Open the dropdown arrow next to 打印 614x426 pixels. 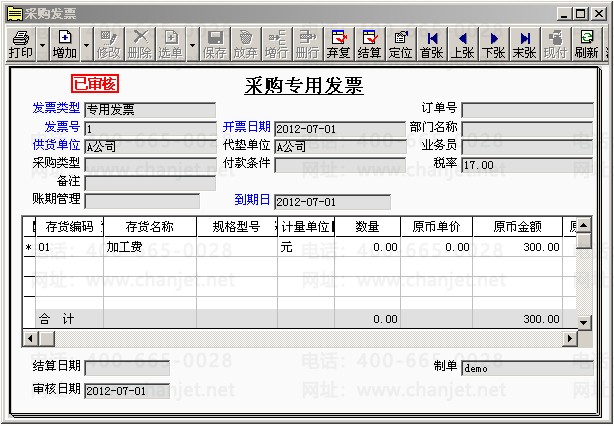click(42, 44)
